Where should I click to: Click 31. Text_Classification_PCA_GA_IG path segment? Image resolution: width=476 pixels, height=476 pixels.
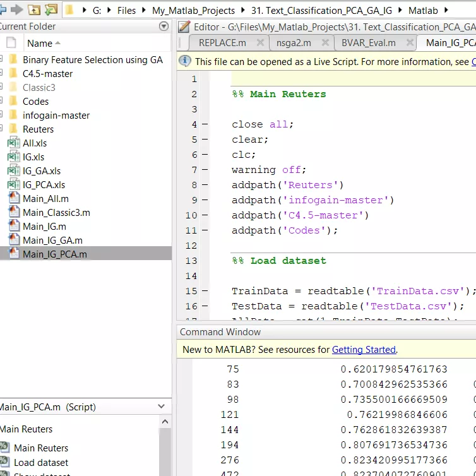(x=321, y=11)
